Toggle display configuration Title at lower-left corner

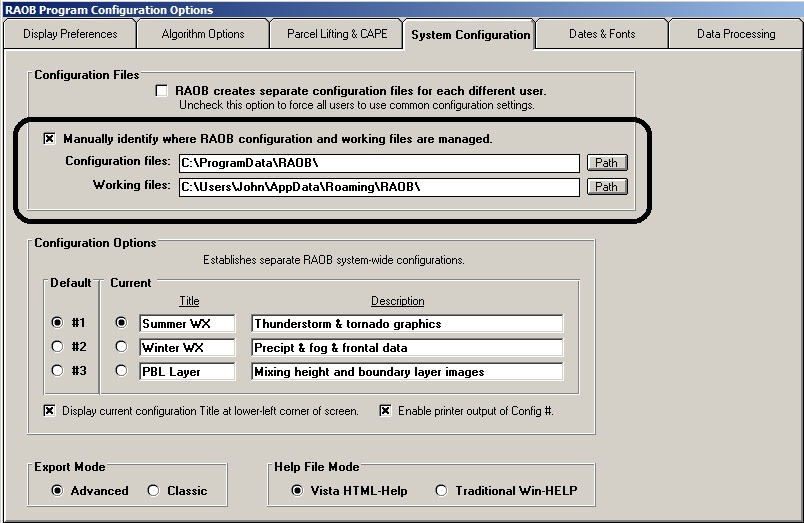pyautogui.click(x=49, y=411)
